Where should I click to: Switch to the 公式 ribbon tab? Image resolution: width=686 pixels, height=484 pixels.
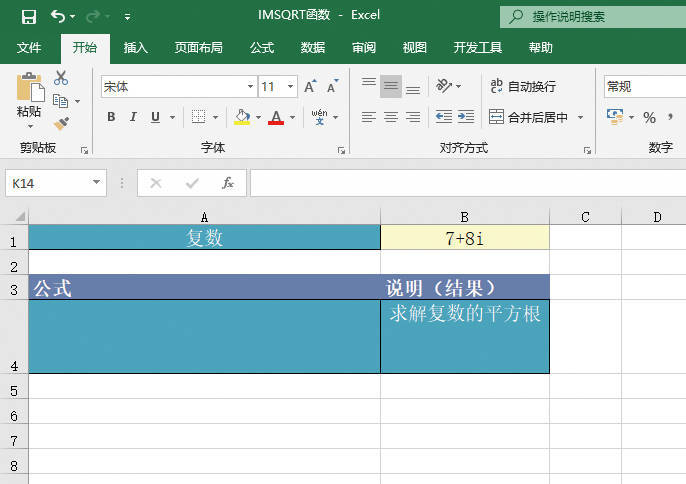pos(262,47)
